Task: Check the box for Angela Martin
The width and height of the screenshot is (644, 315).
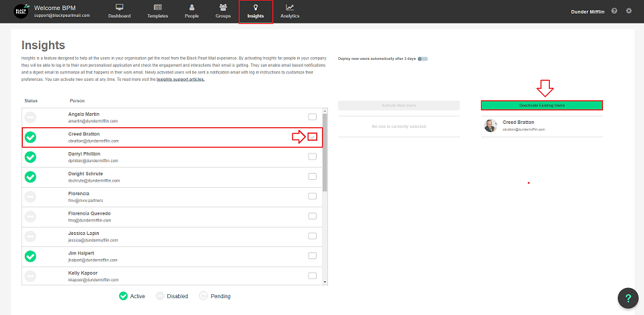Action: [x=312, y=117]
